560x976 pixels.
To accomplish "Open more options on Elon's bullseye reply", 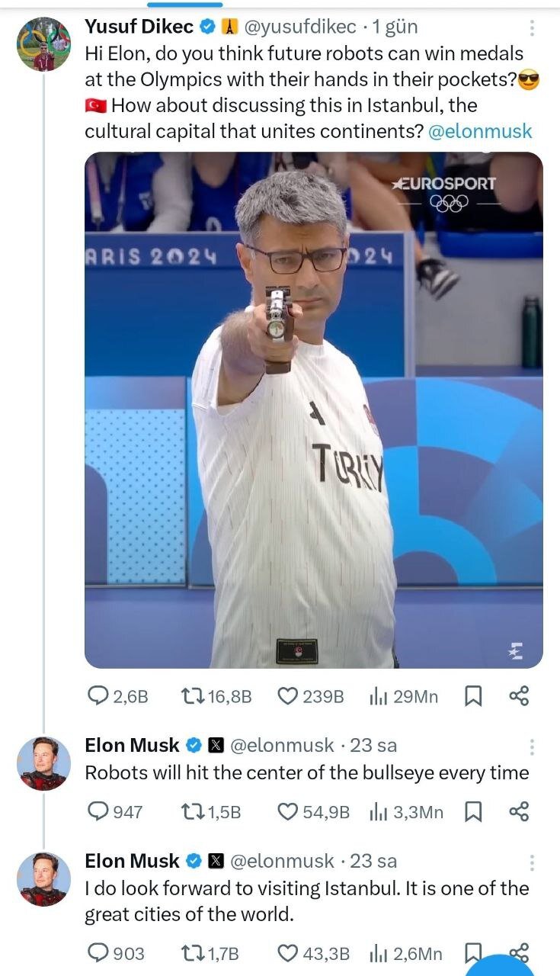I will (x=532, y=746).
